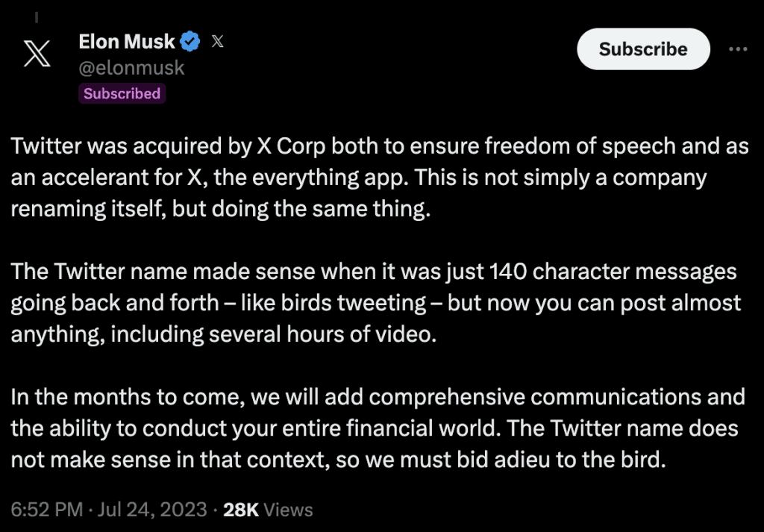Screen dimensions: 764x532
Task: Toggle subscription via the purple Subscribed label
Action: [122, 94]
